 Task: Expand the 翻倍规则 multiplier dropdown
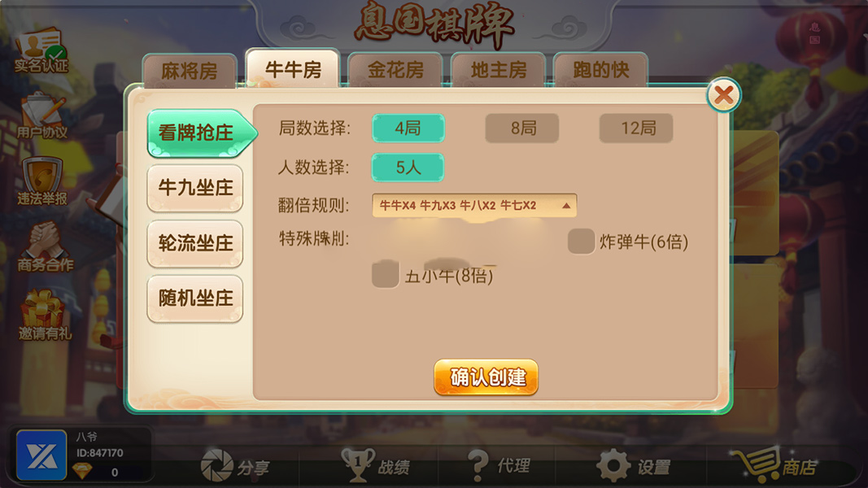click(474, 205)
